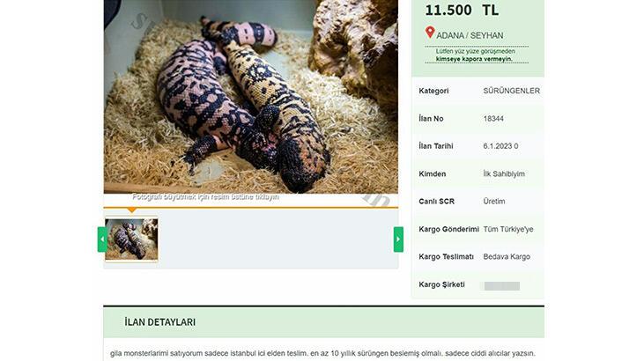
Task: Click the red location pin icon
Action: [x=430, y=33]
